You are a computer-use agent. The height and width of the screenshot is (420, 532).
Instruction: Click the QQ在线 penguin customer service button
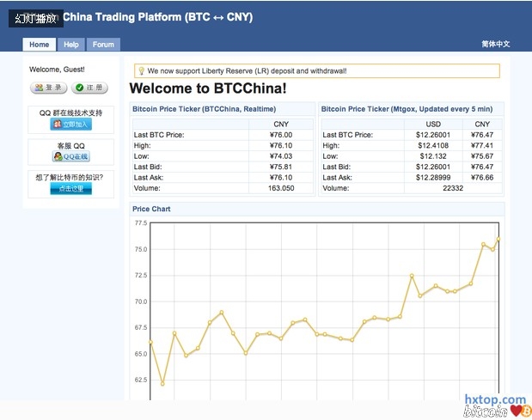70,157
